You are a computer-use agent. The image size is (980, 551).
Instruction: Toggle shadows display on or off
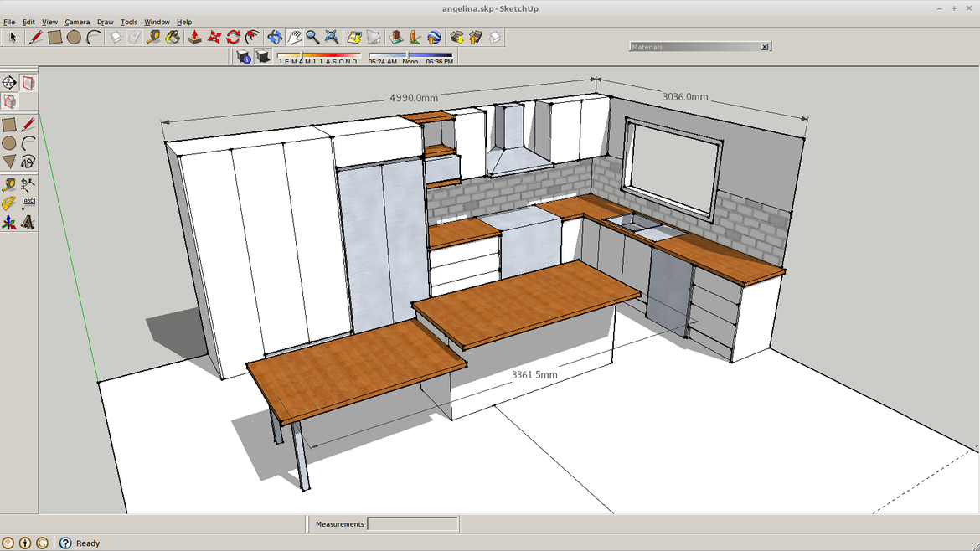(x=263, y=56)
